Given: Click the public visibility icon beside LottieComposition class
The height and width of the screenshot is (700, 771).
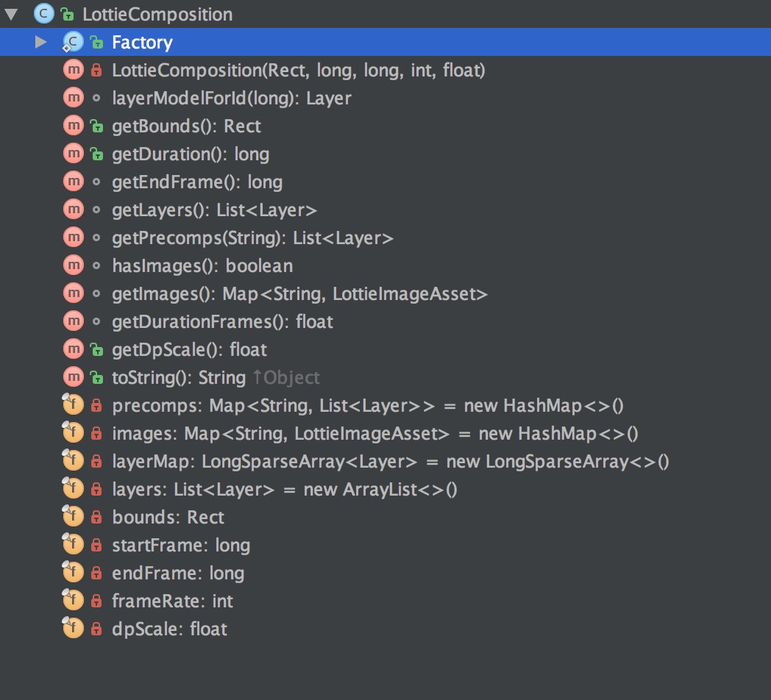Looking at the screenshot, I should (67, 14).
